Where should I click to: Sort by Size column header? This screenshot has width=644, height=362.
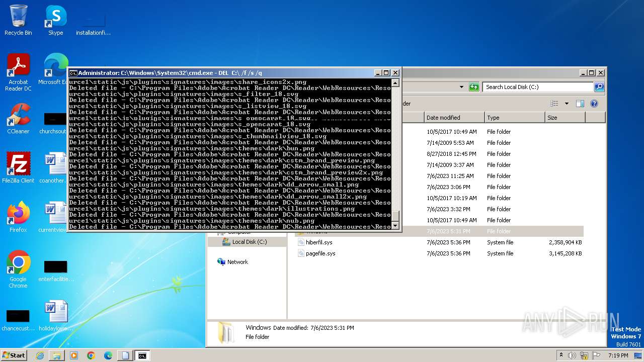click(565, 118)
